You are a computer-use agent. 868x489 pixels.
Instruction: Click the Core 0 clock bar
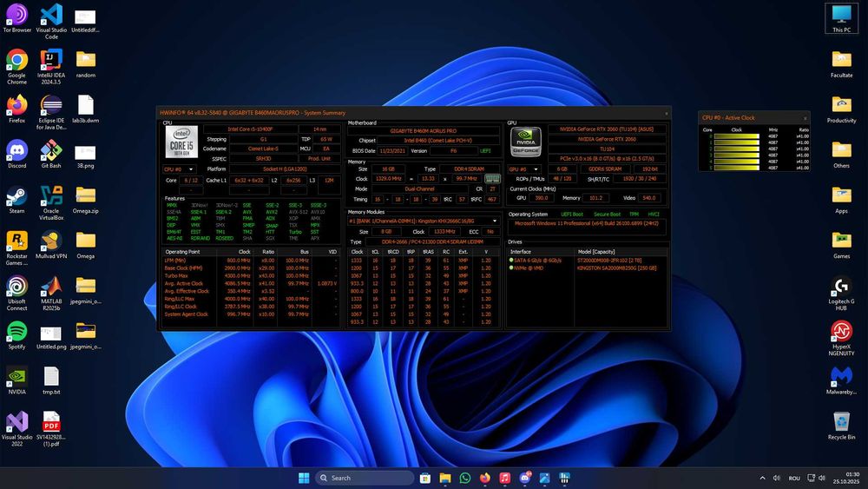point(737,136)
